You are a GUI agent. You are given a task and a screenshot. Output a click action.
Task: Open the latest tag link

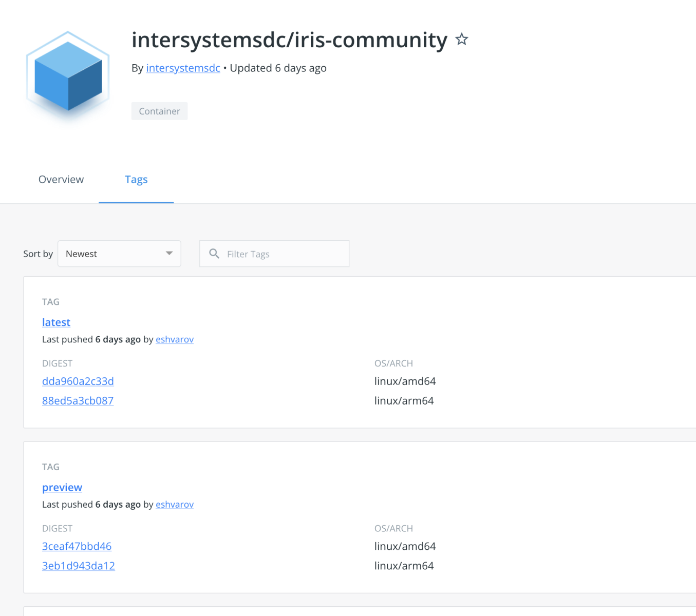point(56,322)
